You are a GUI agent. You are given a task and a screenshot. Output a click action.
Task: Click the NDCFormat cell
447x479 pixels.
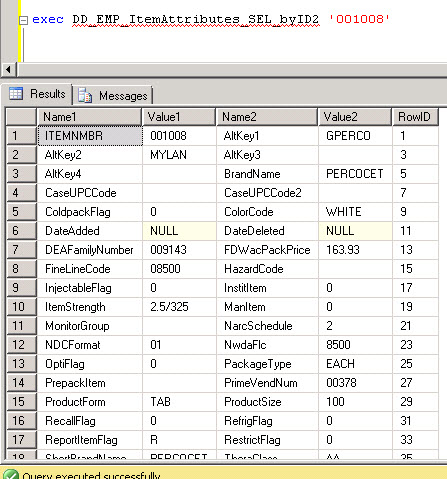point(90,345)
